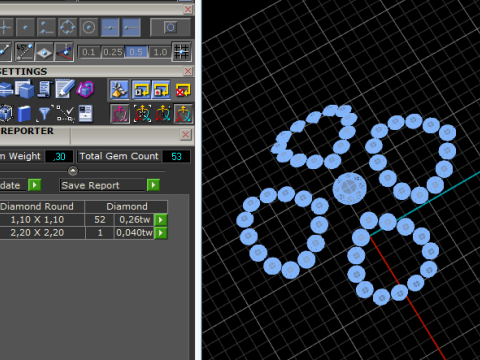Click the green arrow beside Update

(34, 185)
